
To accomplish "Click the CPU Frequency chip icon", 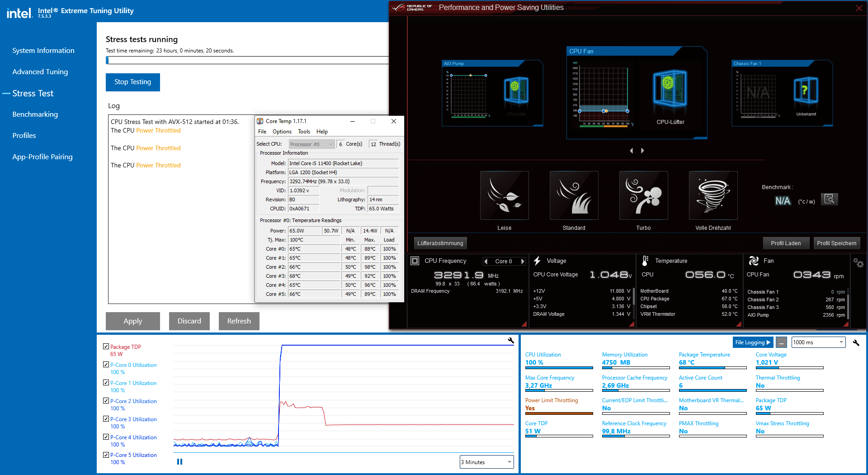I will 415,261.
